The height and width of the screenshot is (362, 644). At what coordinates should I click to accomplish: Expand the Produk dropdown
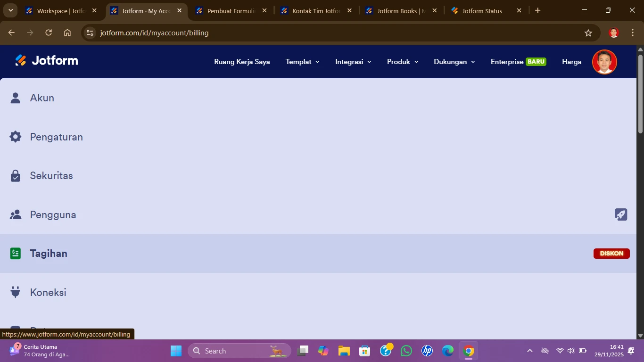[x=402, y=62]
